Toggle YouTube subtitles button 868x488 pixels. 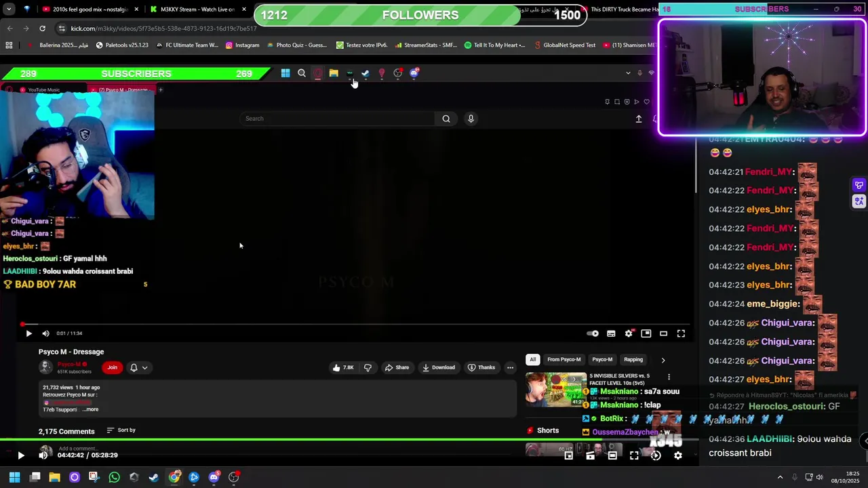(x=611, y=333)
